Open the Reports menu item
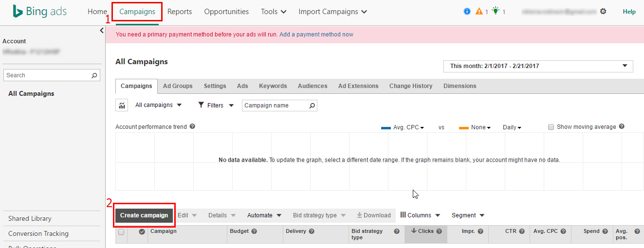The height and width of the screenshot is (248, 644). 180,12
